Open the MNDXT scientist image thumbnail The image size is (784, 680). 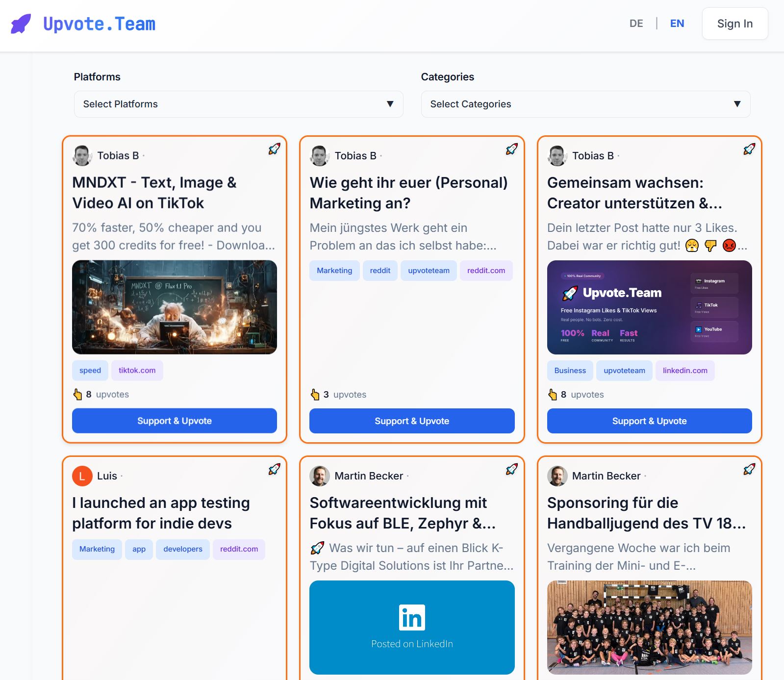click(175, 307)
